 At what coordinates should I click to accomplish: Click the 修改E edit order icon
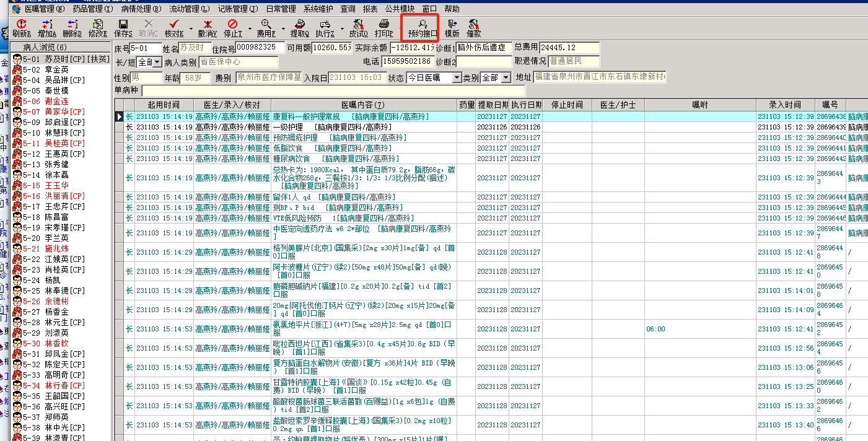click(x=97, y=28)
